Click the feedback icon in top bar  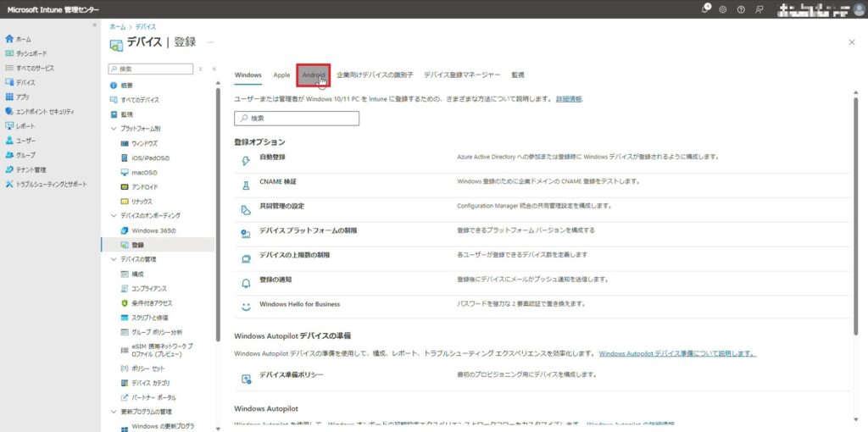(759, 9)
